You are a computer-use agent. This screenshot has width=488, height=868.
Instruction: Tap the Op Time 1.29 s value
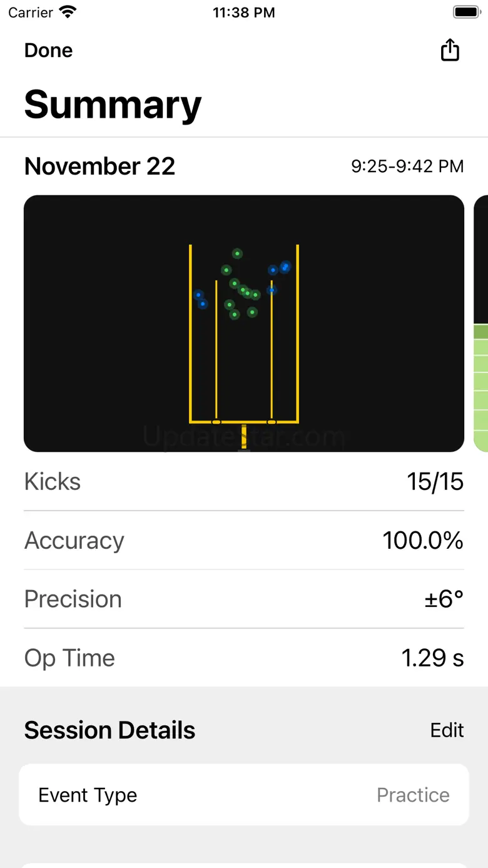(x=432, y=658)
